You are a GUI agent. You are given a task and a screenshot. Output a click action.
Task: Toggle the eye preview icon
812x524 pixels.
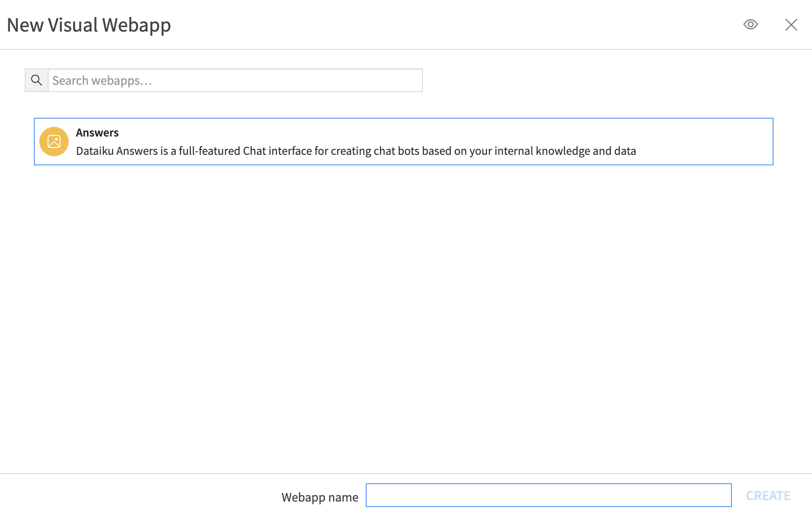point(750,25)
